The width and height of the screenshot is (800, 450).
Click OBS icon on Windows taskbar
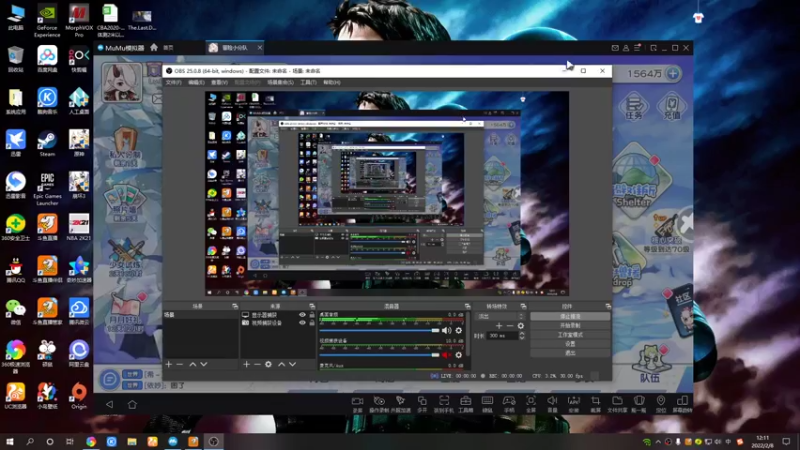(213, 441)
